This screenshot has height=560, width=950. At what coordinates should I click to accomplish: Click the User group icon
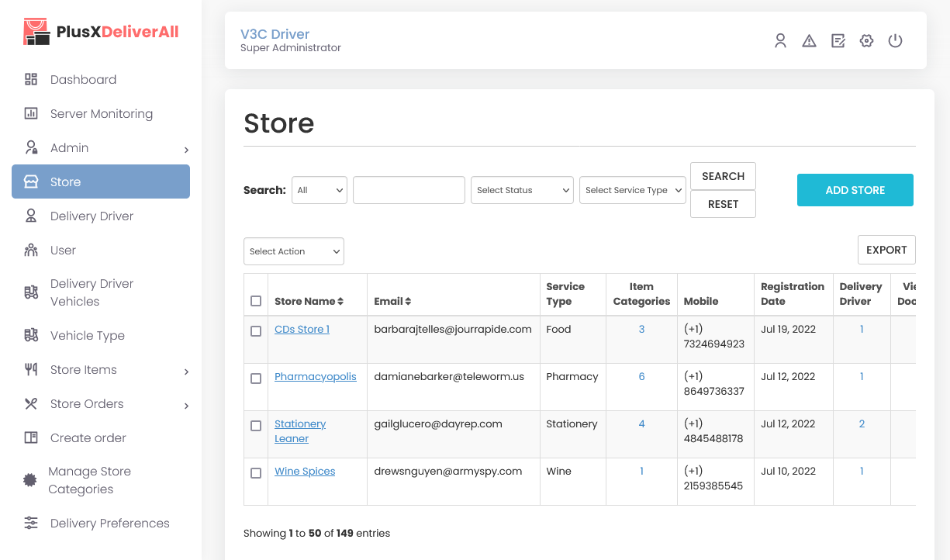point(31,250)
